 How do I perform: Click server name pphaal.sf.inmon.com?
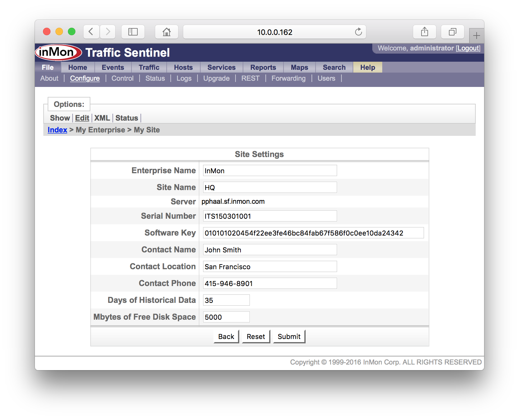233,202
